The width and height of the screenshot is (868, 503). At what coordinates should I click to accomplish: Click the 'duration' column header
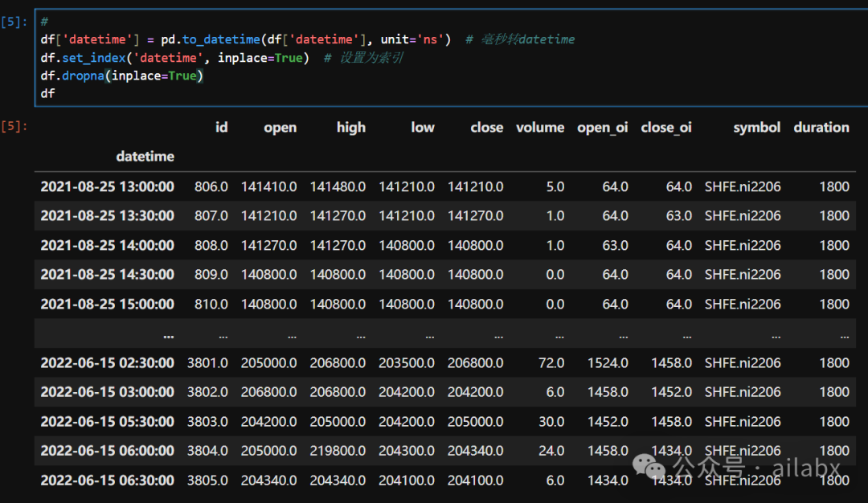pyautogui.click(x=821, y=127)
